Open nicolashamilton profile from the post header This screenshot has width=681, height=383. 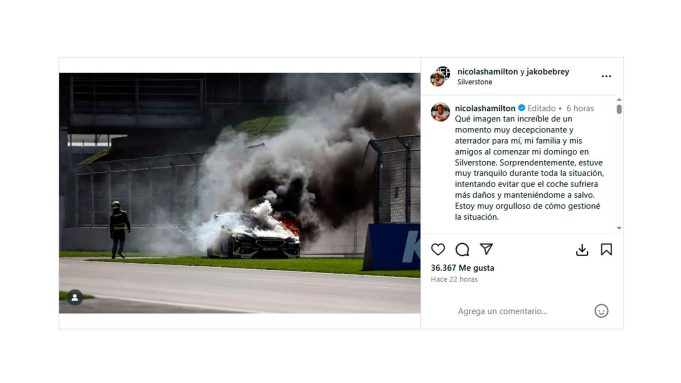pyautogui.click(x=487, y=72)
